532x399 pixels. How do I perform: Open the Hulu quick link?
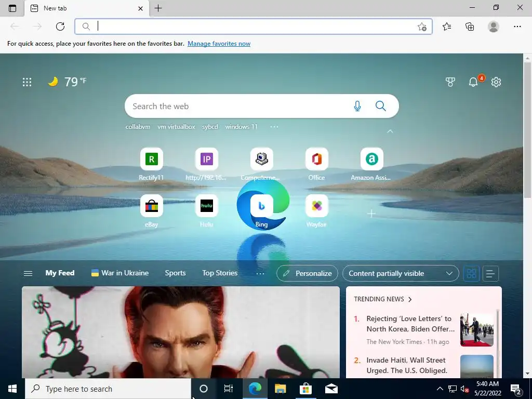[x=206, y=211]
